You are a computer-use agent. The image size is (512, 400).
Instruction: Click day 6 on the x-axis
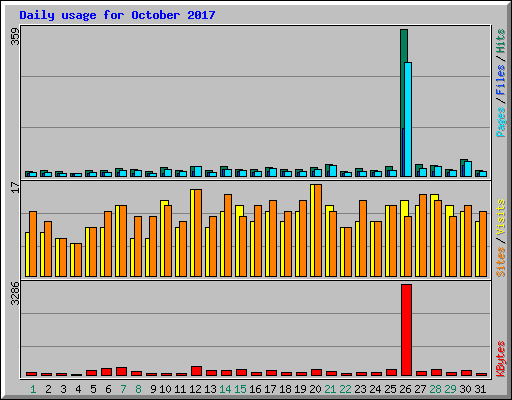click(108, 389)
